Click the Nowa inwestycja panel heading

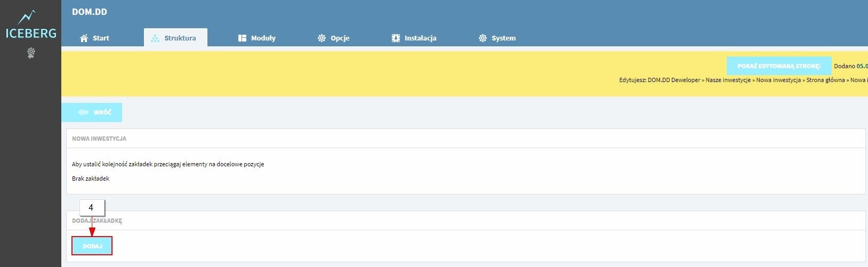[x=99, y=139]
